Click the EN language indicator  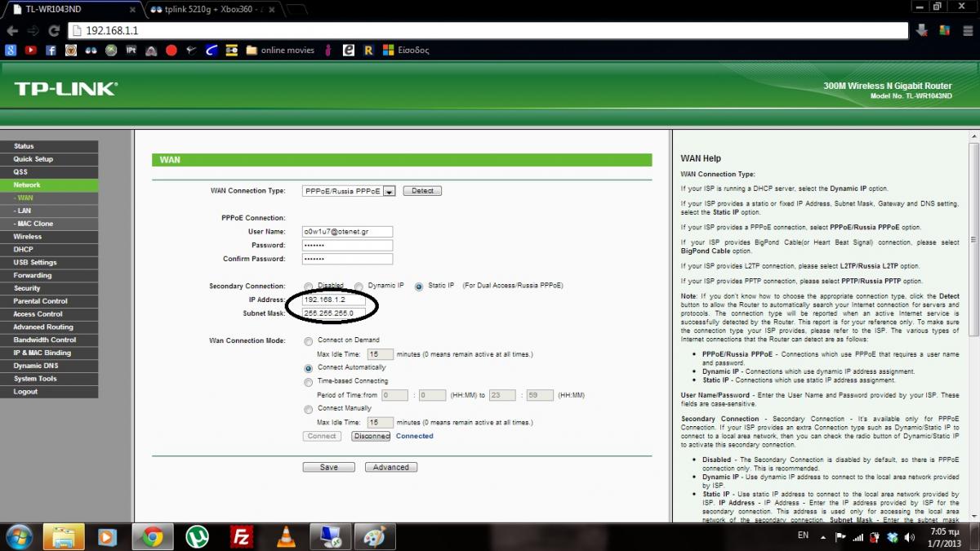[x=803, y=535]
